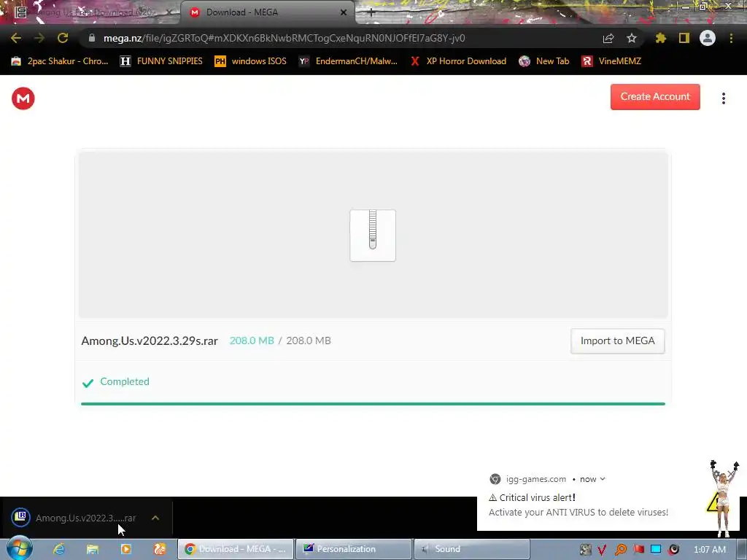Image resolution: width=747 pixels, height=560 pixels.
Task: Click the red V tray icon
Action: tap(602, 550)
